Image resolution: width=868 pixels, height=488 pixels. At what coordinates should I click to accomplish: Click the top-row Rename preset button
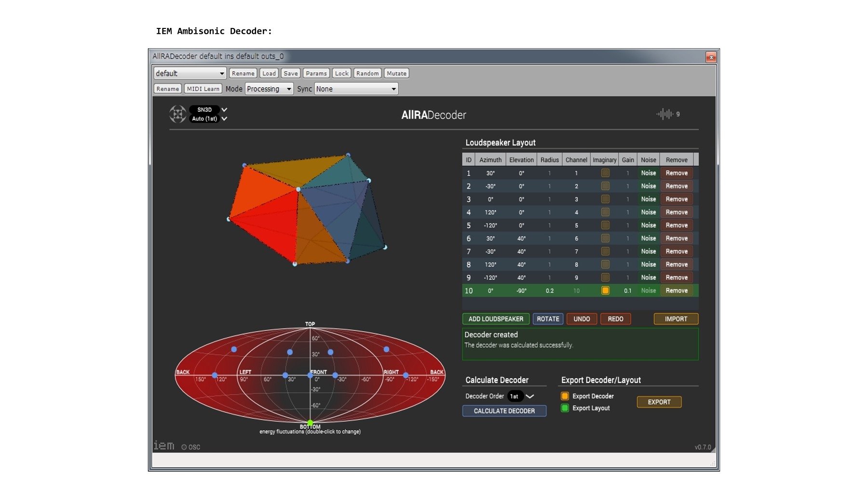(x=243, y=73)
